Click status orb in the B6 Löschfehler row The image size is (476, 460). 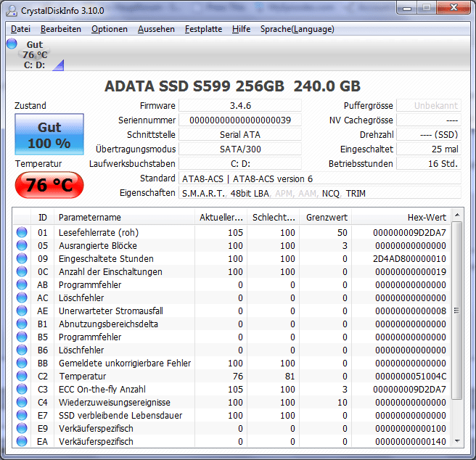(22, 350)
